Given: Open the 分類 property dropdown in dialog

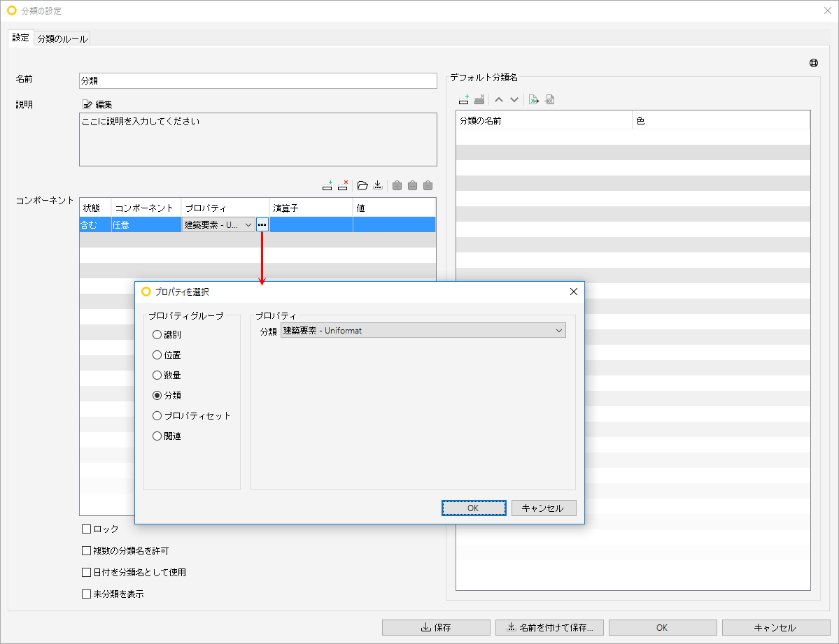Looking at the screenshot, I should [x=423, y=331].
